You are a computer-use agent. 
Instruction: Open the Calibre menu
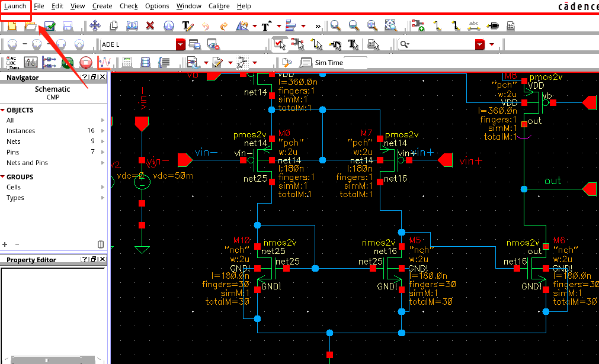219,6
